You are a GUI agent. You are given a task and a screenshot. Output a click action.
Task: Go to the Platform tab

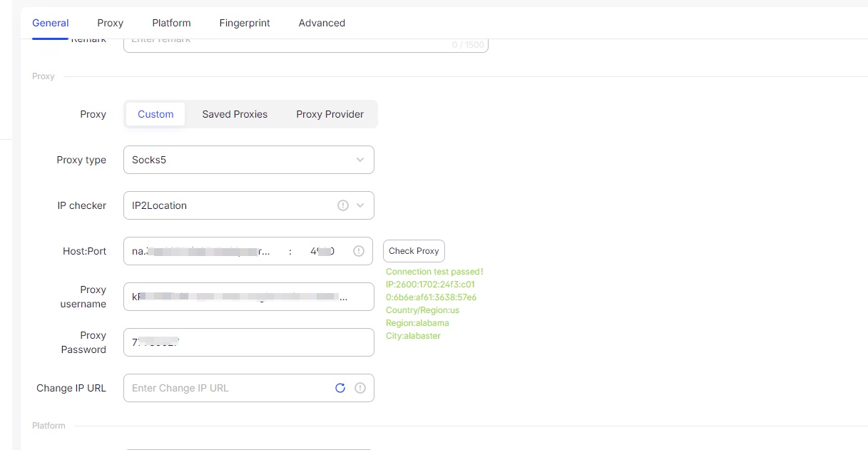click(171, 23)
